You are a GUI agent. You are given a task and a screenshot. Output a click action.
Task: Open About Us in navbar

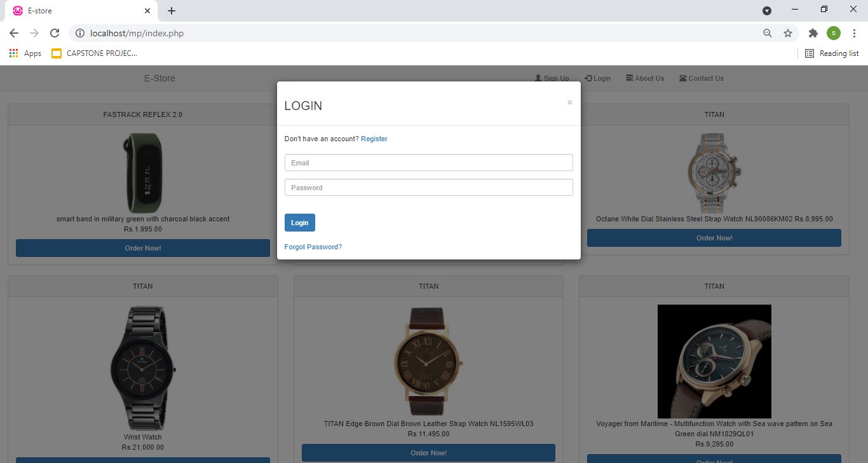[x=645, y=78]
